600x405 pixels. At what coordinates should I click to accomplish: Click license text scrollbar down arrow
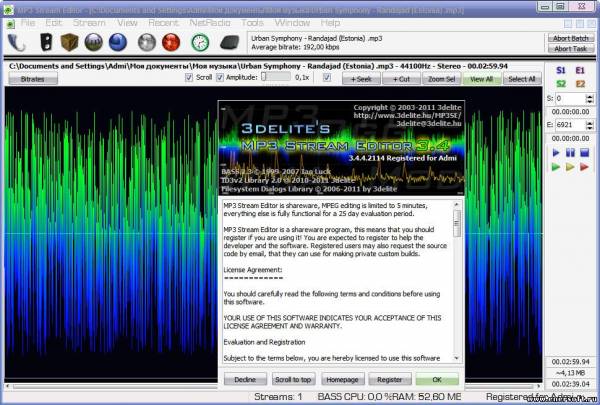pos(456,358)
